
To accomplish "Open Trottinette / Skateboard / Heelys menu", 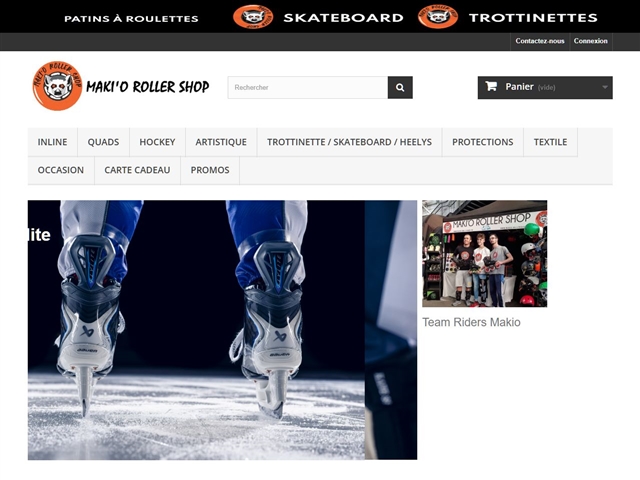I will point(349,142).
